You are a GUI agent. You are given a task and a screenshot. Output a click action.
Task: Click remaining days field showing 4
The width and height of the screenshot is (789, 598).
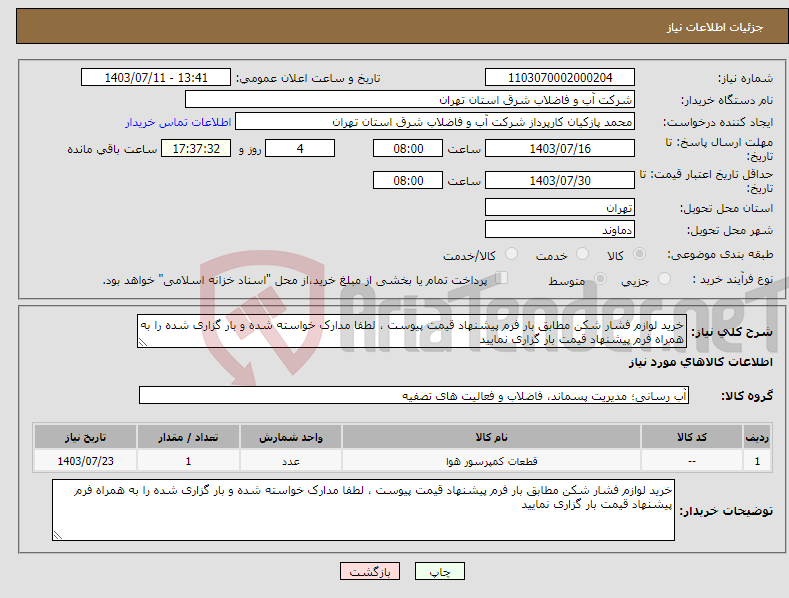pos(300,148)
